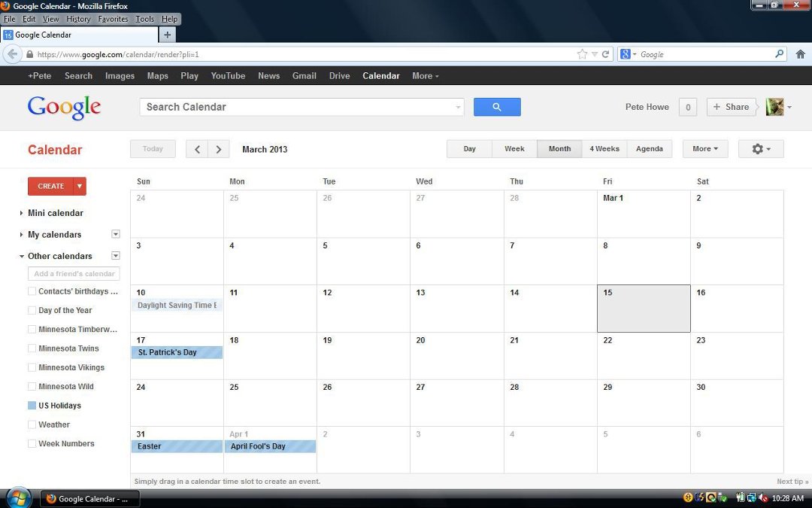Open search options dropdown arrow
The height and width of the screenshot is (508, 812).
[458, 108]
